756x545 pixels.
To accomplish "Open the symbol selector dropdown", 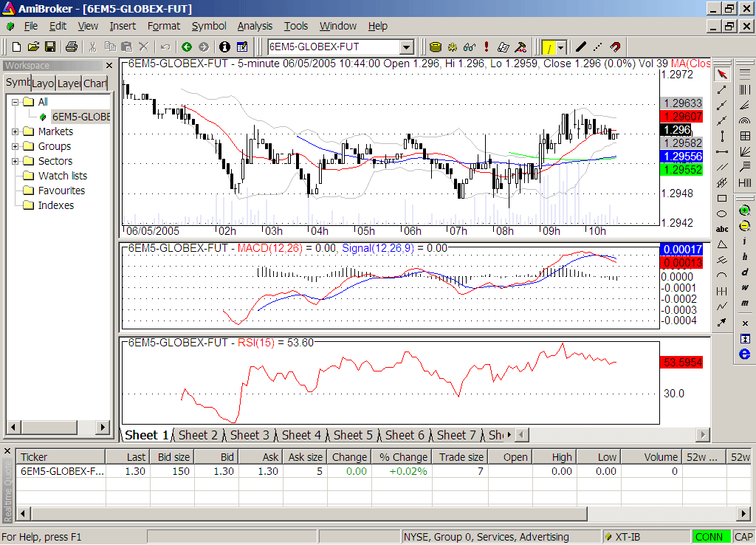I will (x=406, y=47).
